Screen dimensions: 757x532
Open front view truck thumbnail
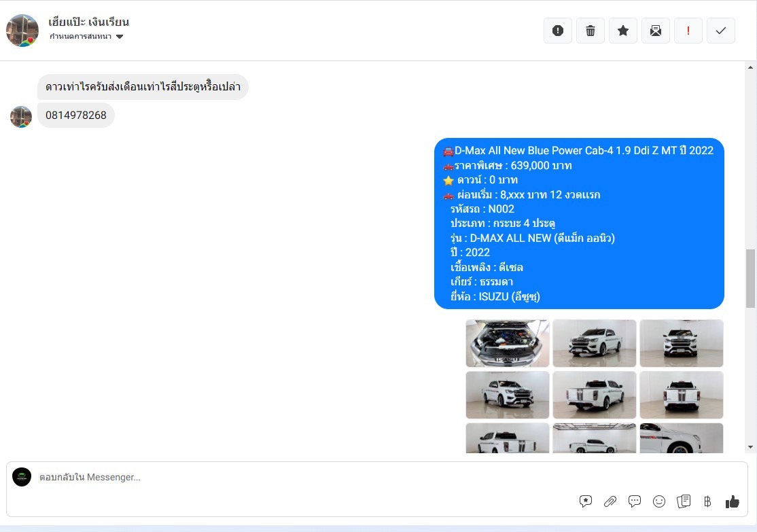pyautogui.click(x=681, y=343)
